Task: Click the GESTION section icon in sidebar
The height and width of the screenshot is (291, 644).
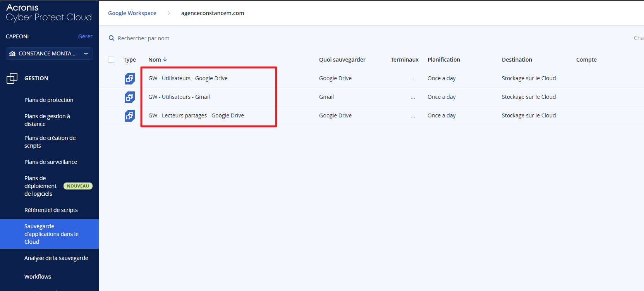Action: 12,78
